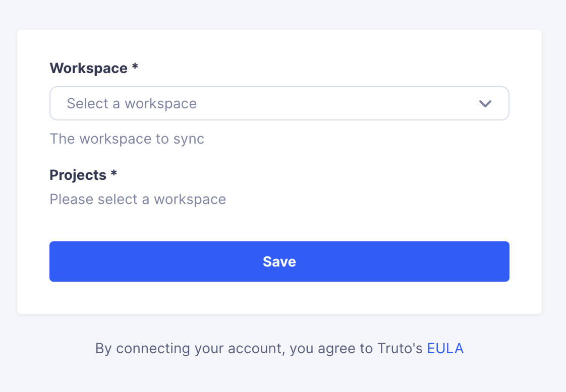
Task: Submit the form using Save
Action: click(279, 262)
